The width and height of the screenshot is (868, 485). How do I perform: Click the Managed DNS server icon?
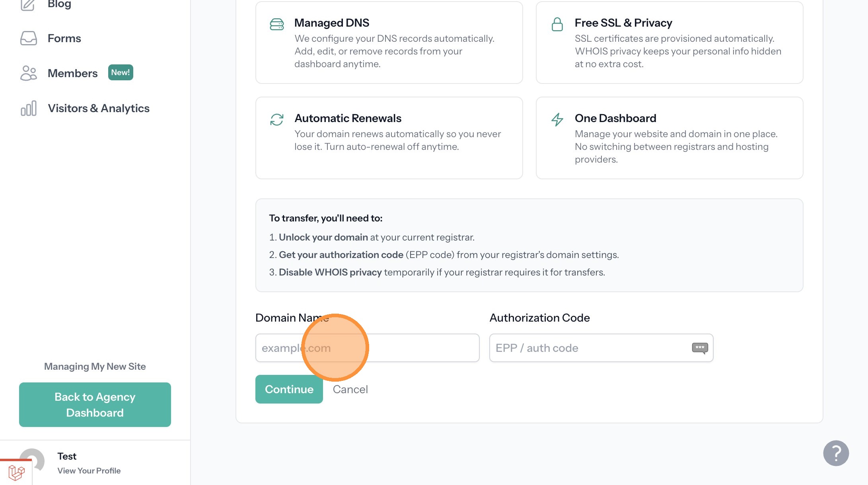tap(276, 24)
